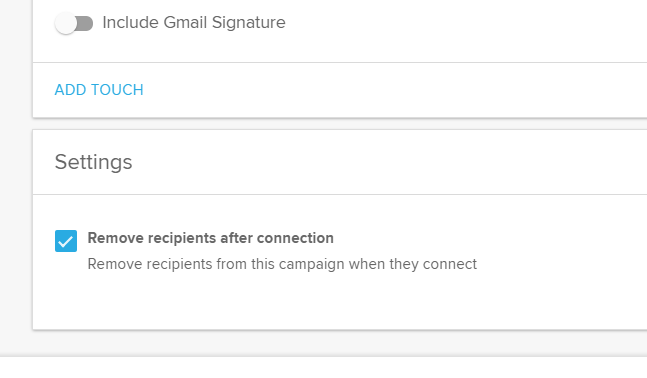Click the white checkmark icon in blue box
The height and width of the screenshot is (378, 647).
click(x=66, y=241)
